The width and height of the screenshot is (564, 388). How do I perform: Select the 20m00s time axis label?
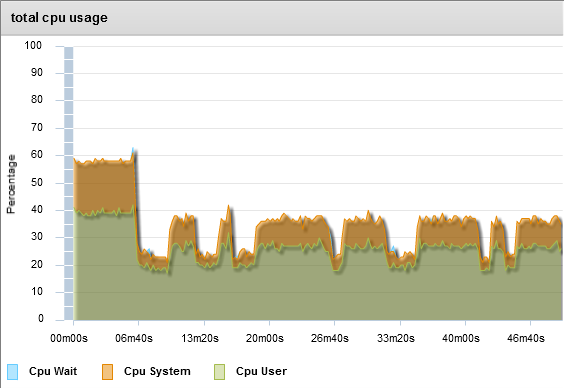click(265, 338)
